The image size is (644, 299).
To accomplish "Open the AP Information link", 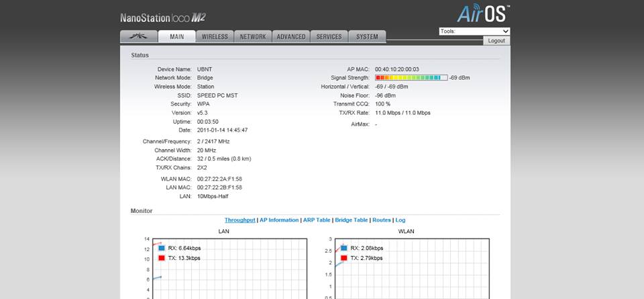I will [x=279, y=220].
